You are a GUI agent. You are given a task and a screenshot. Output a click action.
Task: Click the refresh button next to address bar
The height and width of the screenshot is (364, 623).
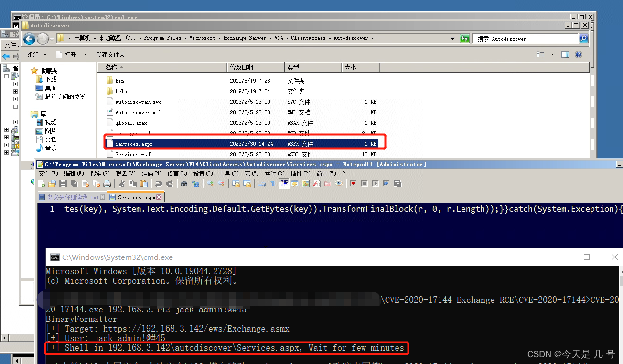pyautogui.click(x=464, y=39)
